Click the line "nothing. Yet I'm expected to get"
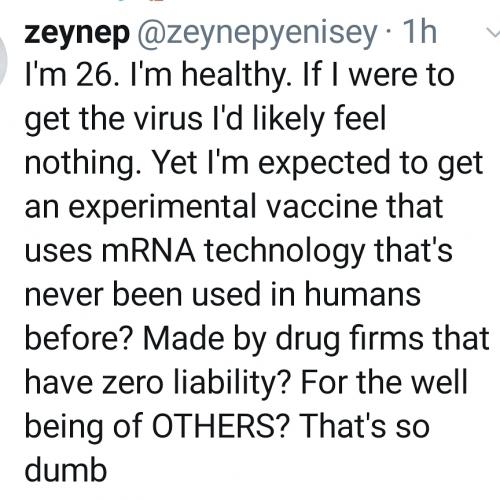This screenshot has height=500, width=500. [254, 163]
